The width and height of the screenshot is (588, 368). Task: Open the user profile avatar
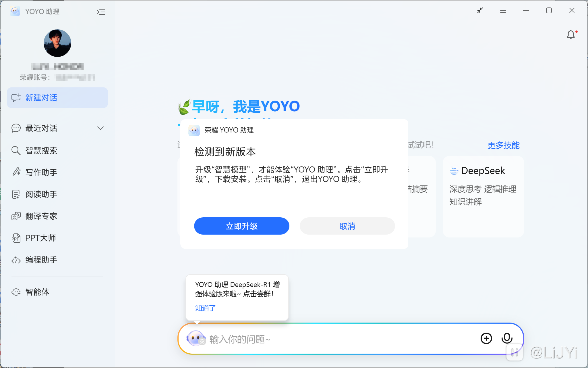(57, 43)
